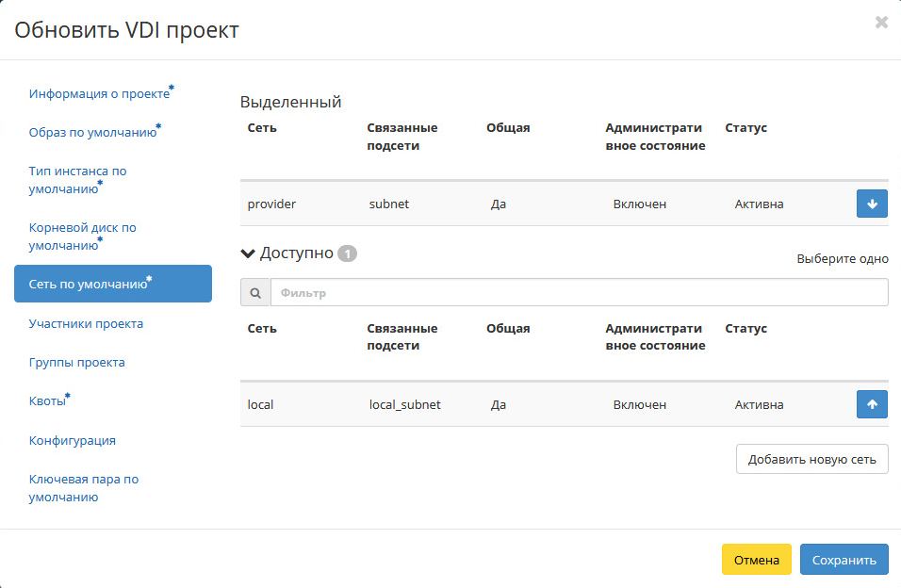Remove provider network with down arrow button

pos(872,204)
